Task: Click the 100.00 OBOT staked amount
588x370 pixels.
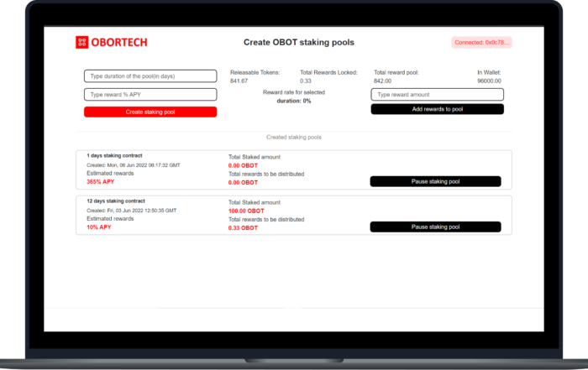Action: click(x=246, y=211)
